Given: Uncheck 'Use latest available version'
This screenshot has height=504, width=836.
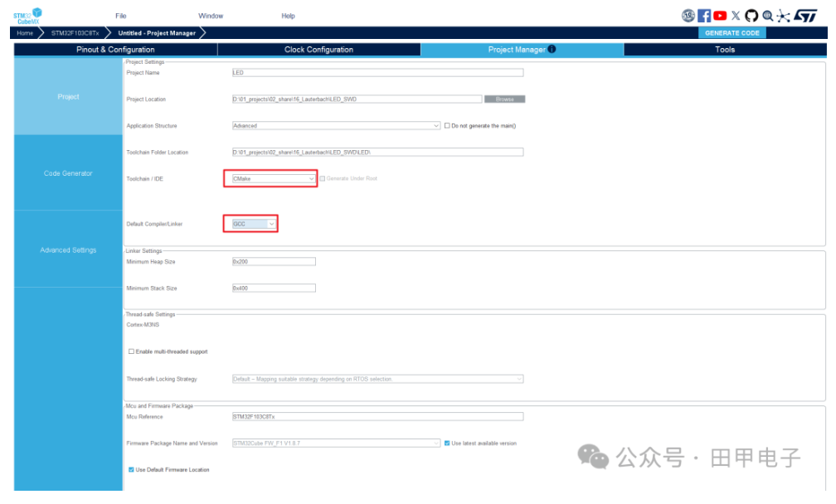Looking at the screenshot, I should point(447,443).
